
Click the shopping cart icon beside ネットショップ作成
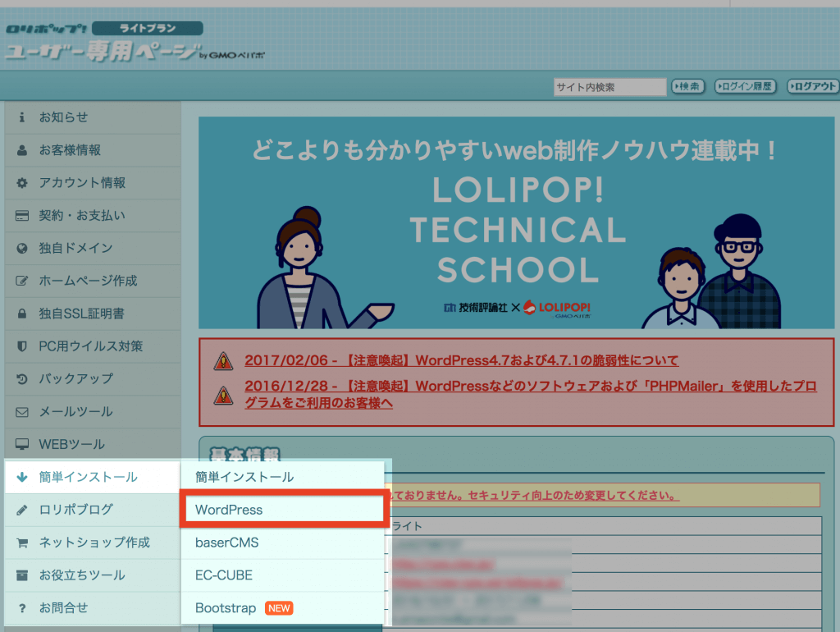21,543
